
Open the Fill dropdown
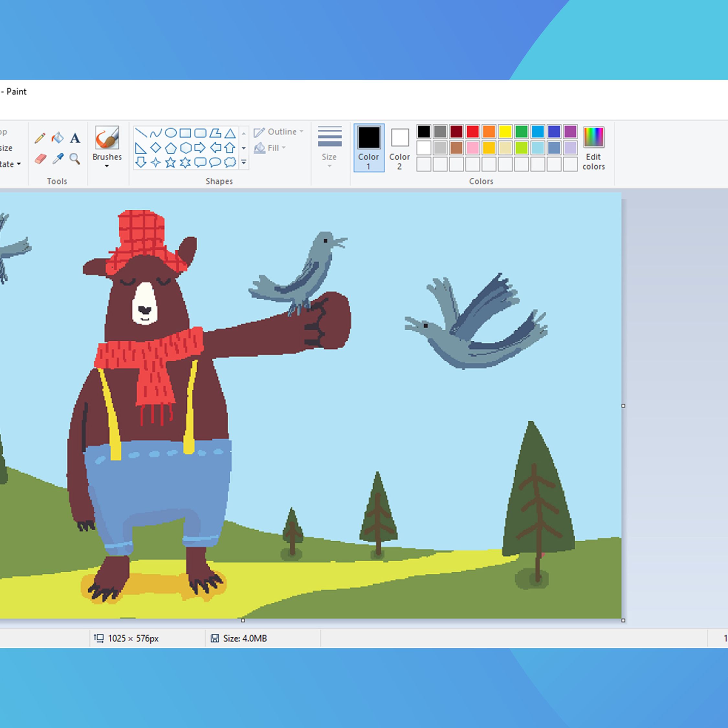pyautogui.click(x=270, y=148)
